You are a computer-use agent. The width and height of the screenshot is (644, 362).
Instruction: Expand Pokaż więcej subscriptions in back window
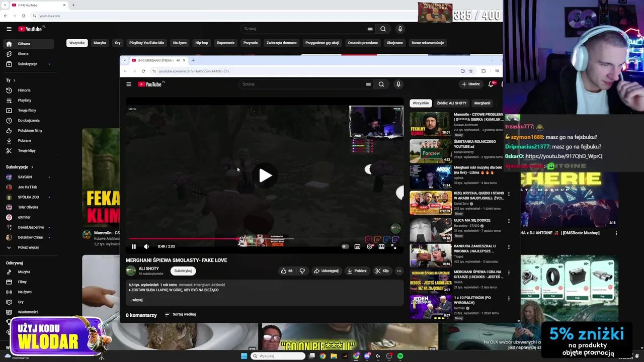tap(28, 247)
